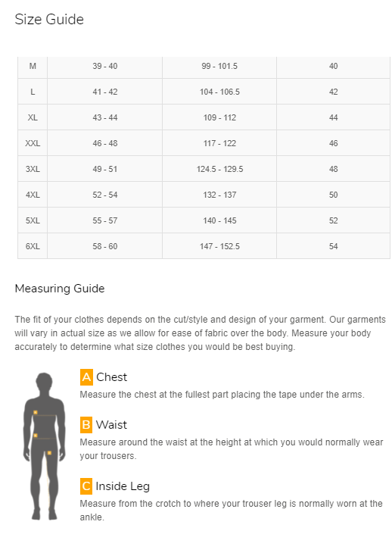Click the orange B Waist icon
This screenshot has width=392, height=556.
[x=86, y=424]
